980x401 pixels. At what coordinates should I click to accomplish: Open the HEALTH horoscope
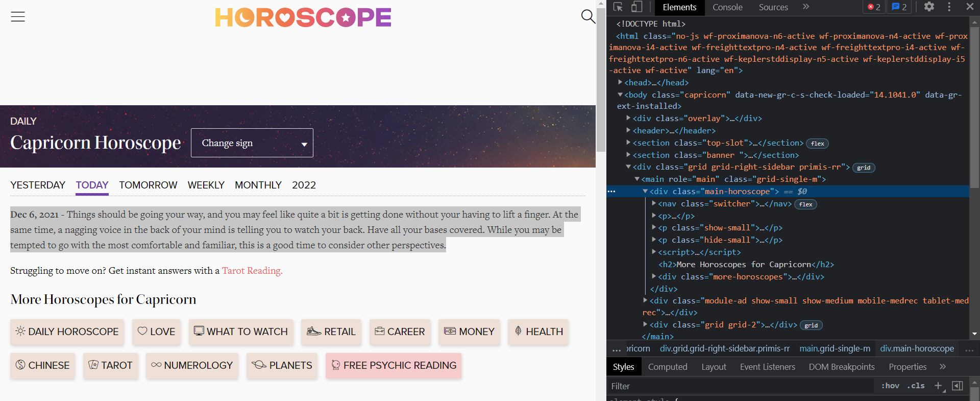coord(538,332)
